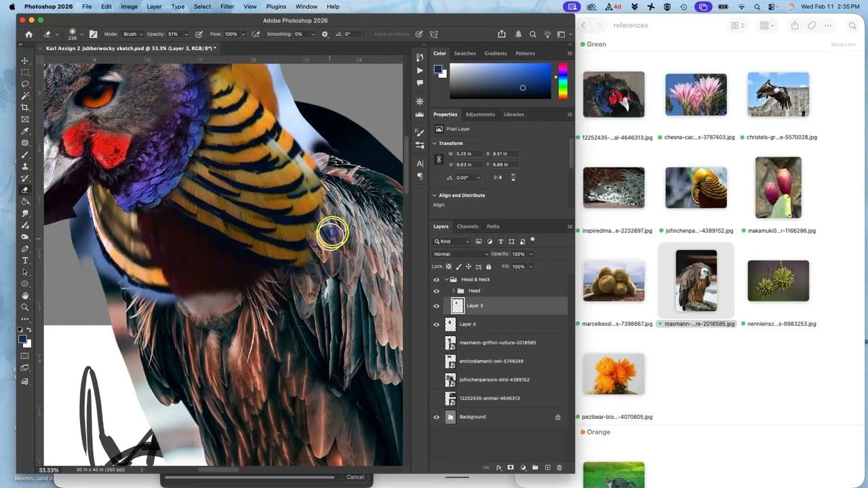The image size is (868, 488).
Task: Hide the Background layer
Action: pos(436,417)
